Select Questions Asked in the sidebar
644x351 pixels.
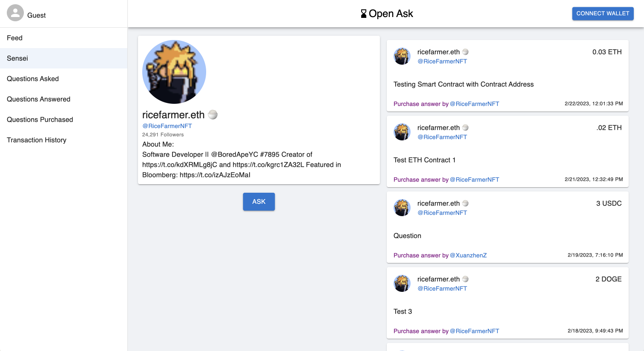(32, 79)
